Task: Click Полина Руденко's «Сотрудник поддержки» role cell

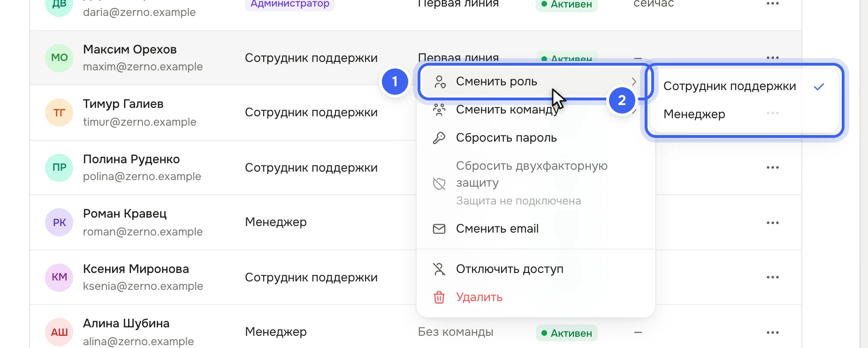Action: [x=311, y=168]
